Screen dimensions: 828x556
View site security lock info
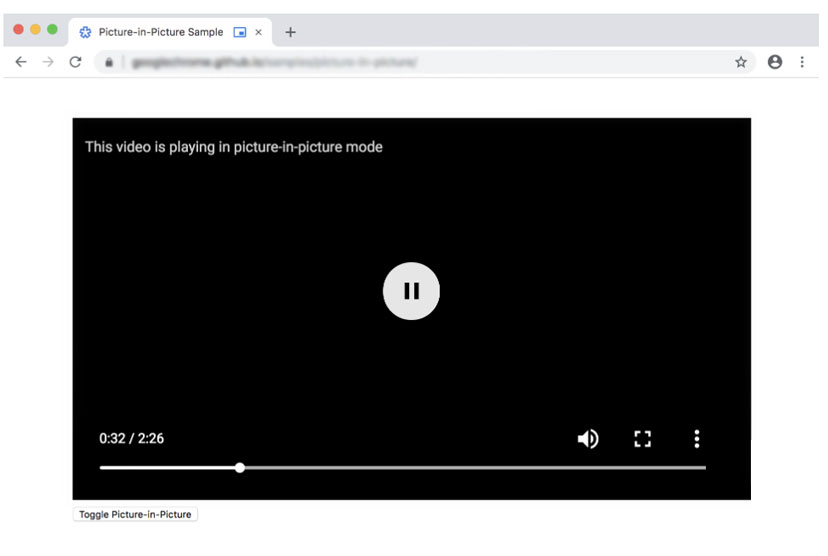[109, 62]
